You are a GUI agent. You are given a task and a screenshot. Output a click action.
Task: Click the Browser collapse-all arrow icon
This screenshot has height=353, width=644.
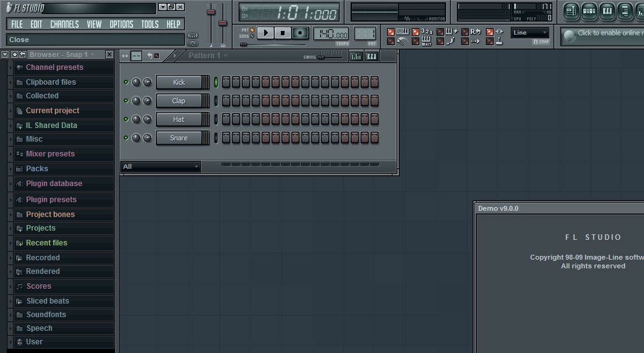click(x=14, y=54)
